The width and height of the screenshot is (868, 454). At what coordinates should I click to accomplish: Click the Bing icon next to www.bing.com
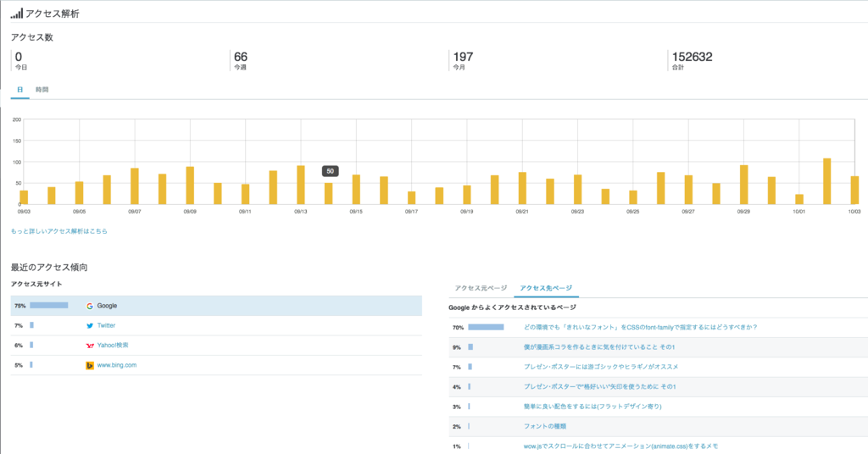pyautogui.click(x=90, y=366)
